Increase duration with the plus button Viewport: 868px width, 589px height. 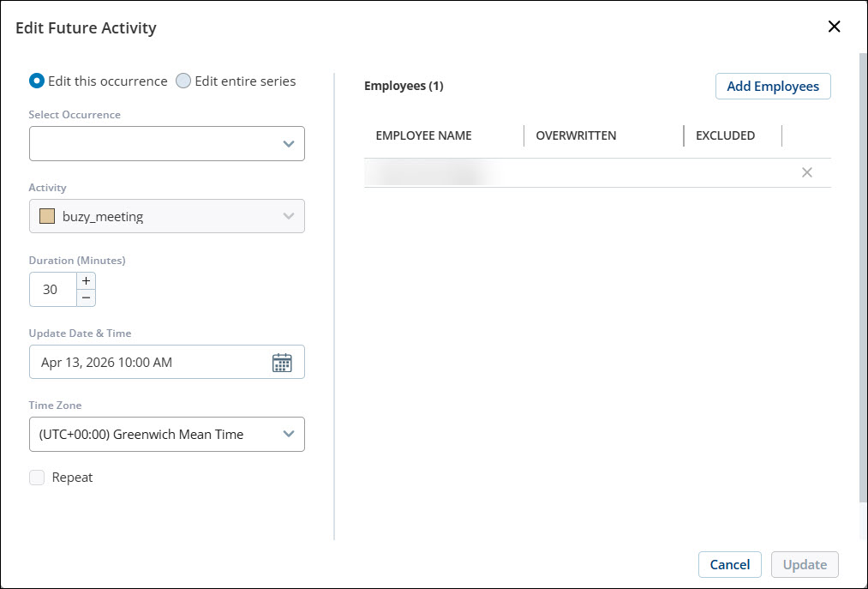[86, 281]
